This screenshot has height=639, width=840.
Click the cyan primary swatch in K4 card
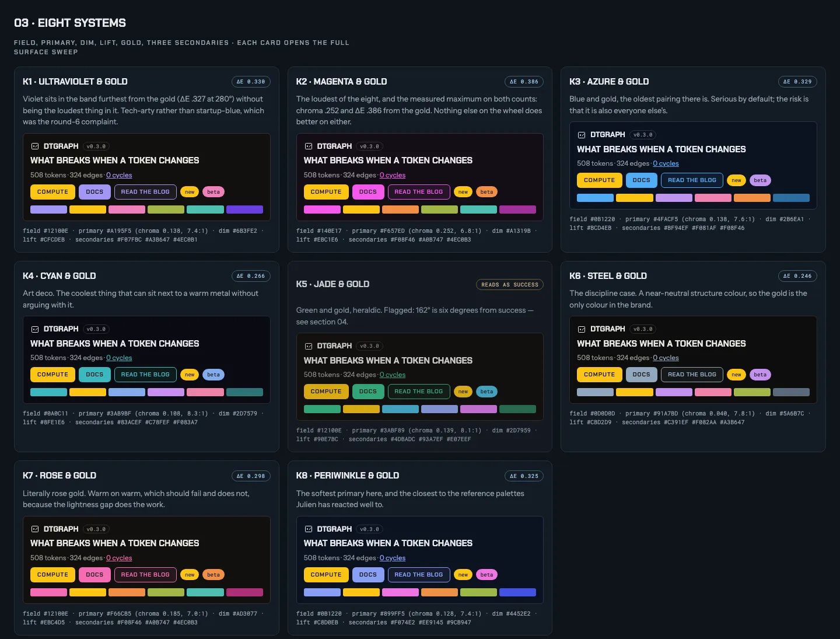pyautogui.click(x=48, y=392)
